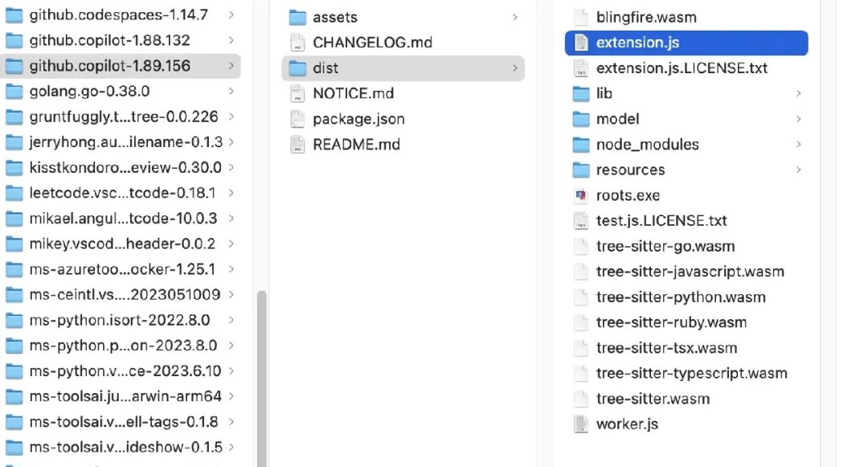
Task: Select the github.copilot-1.88.132 folder name
Action: (109, 40)
